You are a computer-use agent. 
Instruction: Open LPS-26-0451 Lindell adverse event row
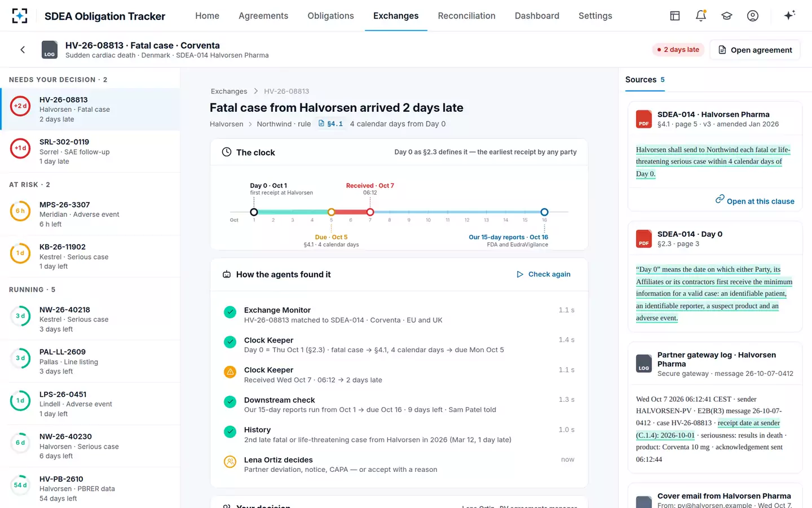90,404
